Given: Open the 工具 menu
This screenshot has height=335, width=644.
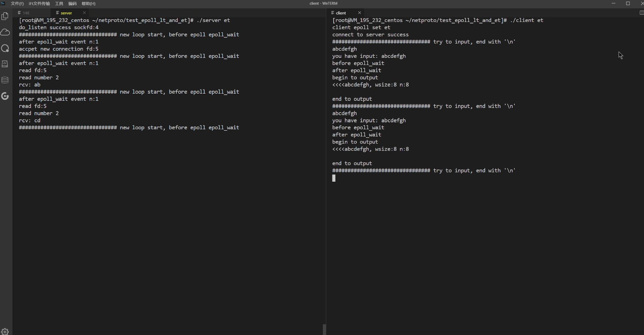Looking at the screenshot, I should click(59, 3).
